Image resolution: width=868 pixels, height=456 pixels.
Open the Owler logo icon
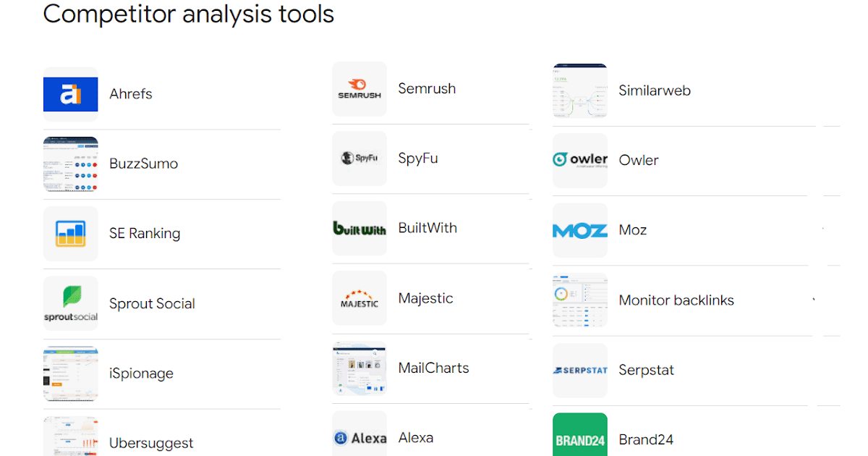tap(579, 159)
